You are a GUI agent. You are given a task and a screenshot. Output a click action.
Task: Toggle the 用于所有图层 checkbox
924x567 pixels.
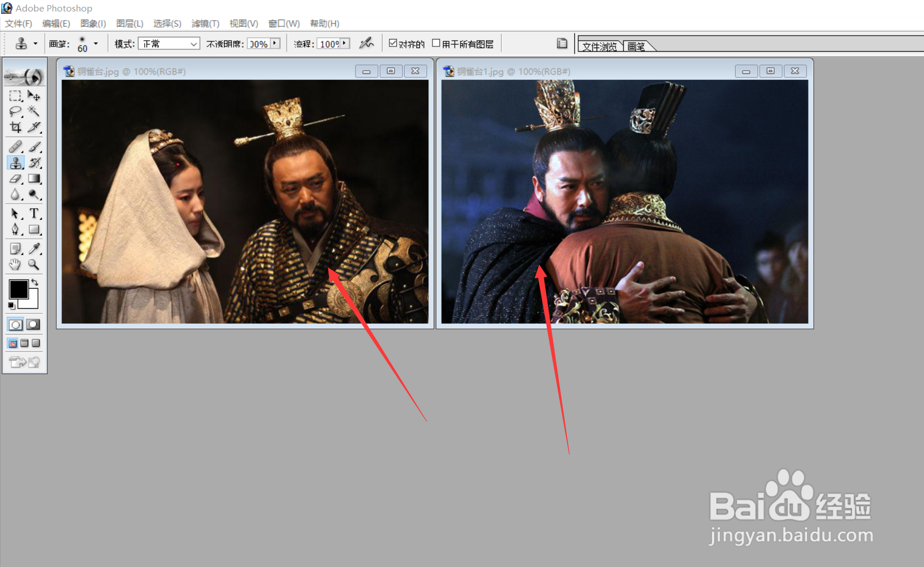[x=436, y=43]
